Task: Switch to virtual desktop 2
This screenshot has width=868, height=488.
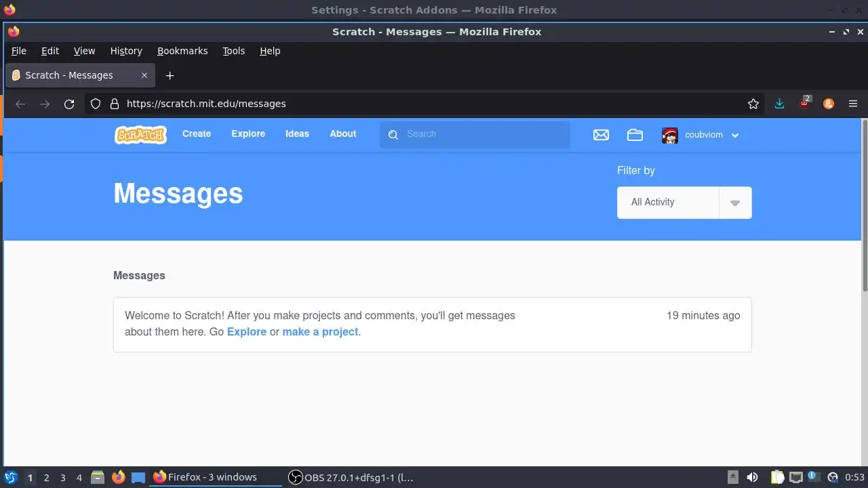Action: [x=46, y=478]
